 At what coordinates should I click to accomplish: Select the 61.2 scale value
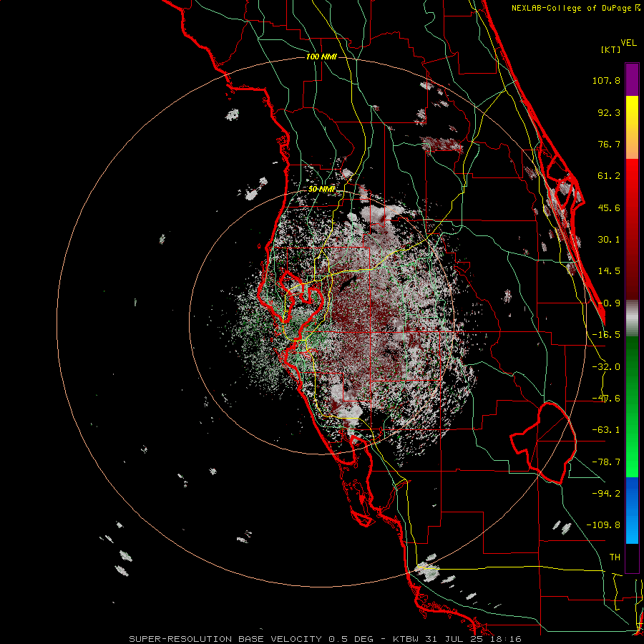609,176
